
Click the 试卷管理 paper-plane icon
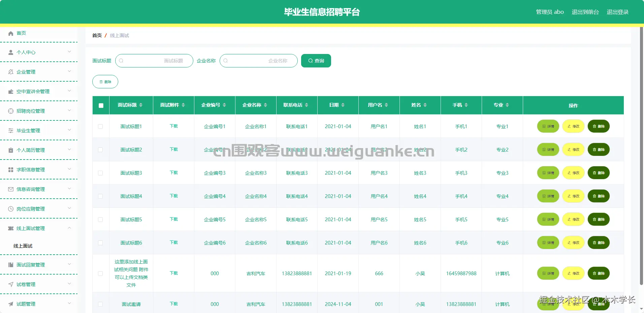[11, 284]
